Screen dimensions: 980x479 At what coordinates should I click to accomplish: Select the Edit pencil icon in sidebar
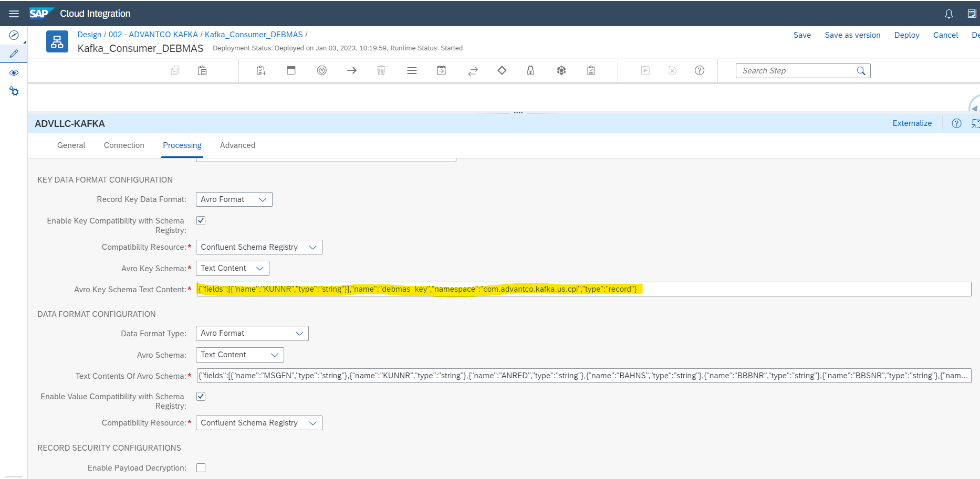tap(14, 53)
